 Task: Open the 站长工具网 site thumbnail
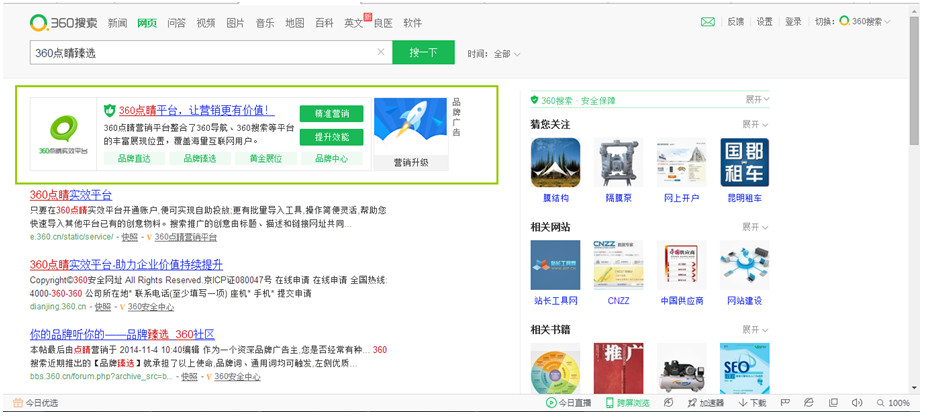[555, 264]
